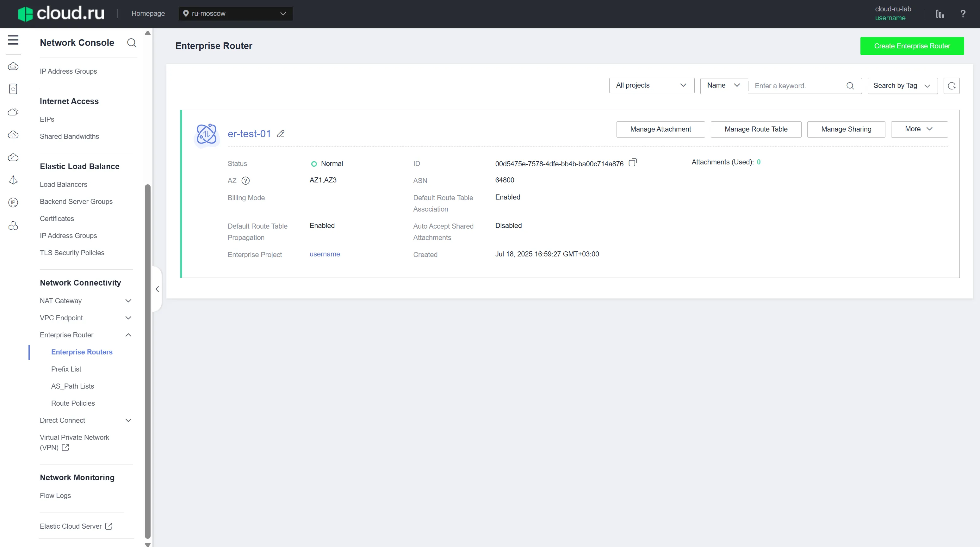This screenshot has height=547, width=980.
Task: Open the cloud-ru-lab account menu
Action: click(x=892, y=13)
